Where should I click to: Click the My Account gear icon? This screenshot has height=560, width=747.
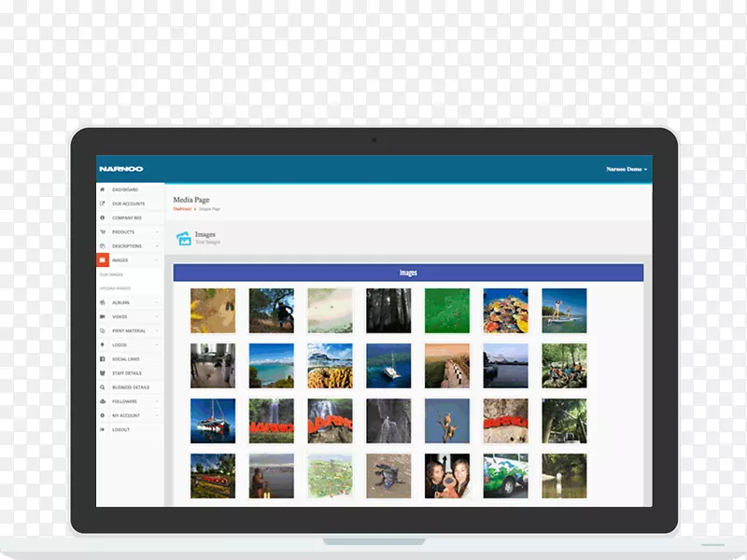[x=103, y=415]
